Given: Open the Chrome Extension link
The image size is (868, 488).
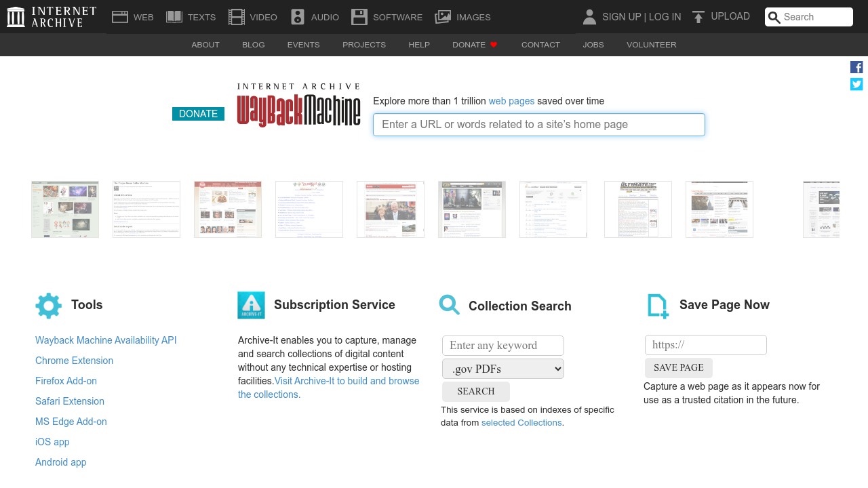Looking at the screenshot, I should (74, 360).
